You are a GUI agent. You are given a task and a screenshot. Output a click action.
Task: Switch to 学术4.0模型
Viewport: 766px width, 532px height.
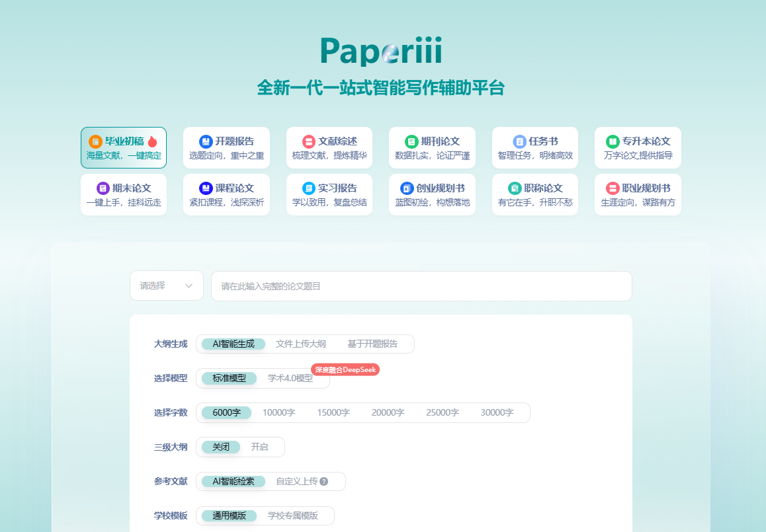coord(290,378)
